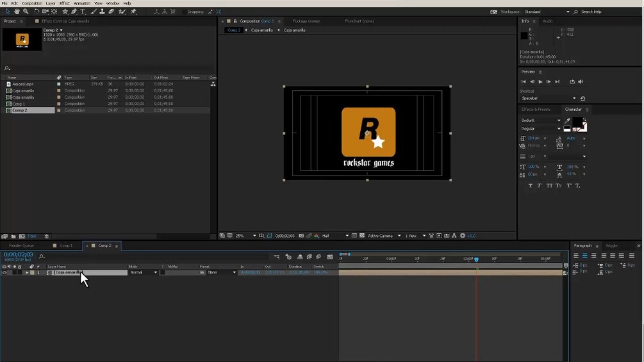Mute audio in the Preview panel
This screenshot has width=644, height=362.
pyautogui.click(x=581, y=81)
